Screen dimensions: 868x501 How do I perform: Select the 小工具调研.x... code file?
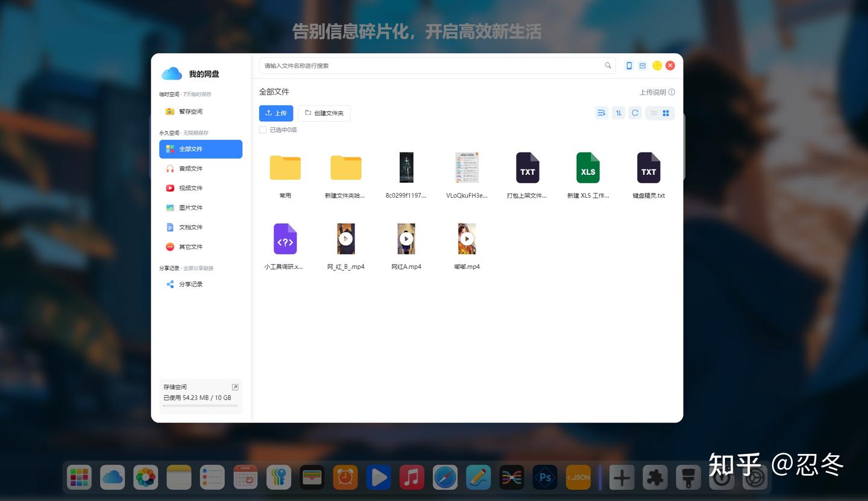point(285,239)
